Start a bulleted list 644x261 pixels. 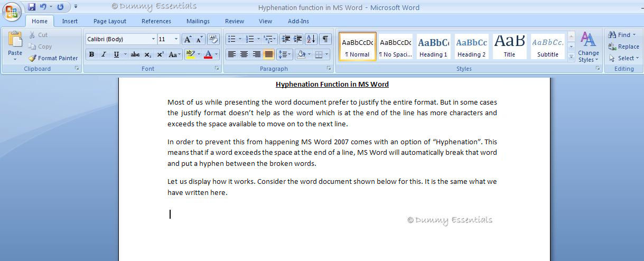(231, 39)
